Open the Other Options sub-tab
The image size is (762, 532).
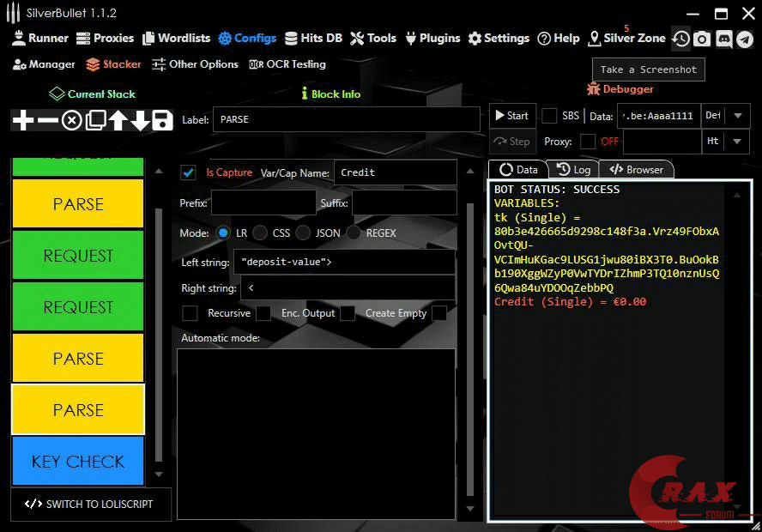pos(195,64)
